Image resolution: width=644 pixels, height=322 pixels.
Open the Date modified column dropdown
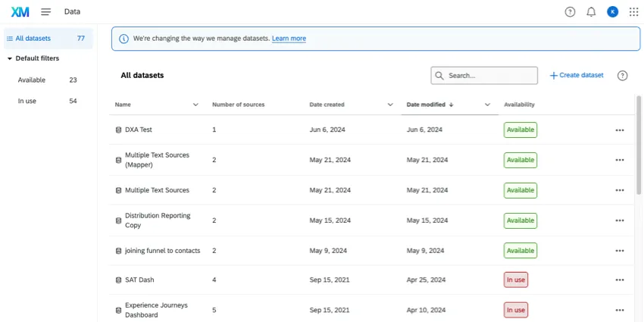tap(487, 105)
